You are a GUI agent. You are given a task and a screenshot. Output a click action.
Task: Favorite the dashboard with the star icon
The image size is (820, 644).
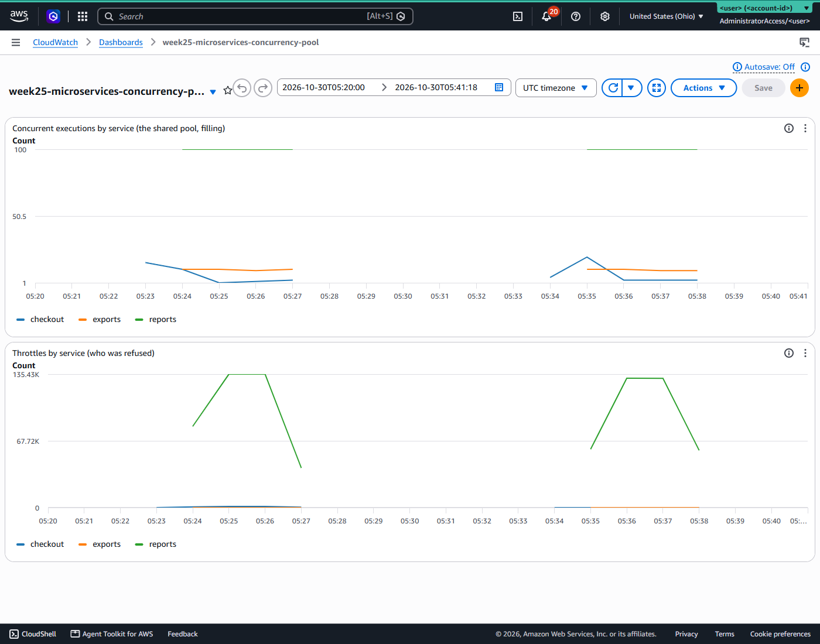228,91
